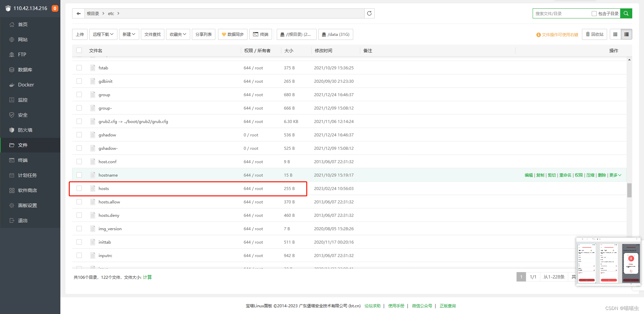Click the 数据同步 button
Screen dimensions: 644x314
[233, 34]
